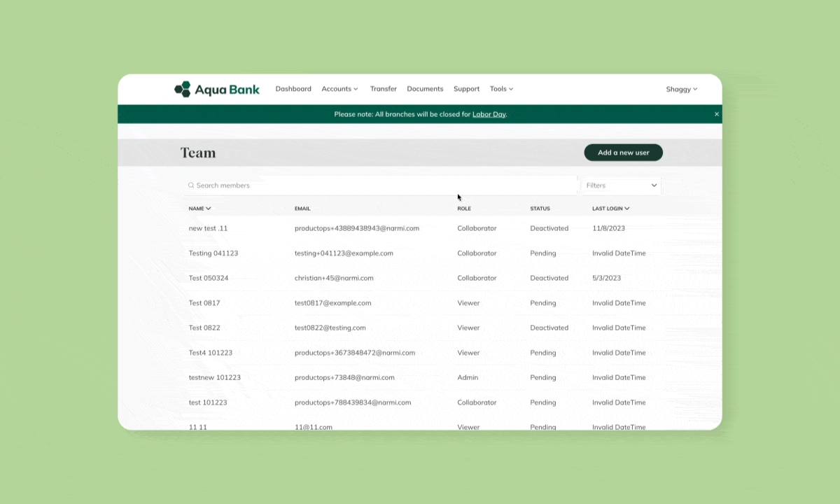The width and height of the screenshot is (840, 504).
Task: Click the 11/8/2023 last login date
Action: click(x=608, y=228)
